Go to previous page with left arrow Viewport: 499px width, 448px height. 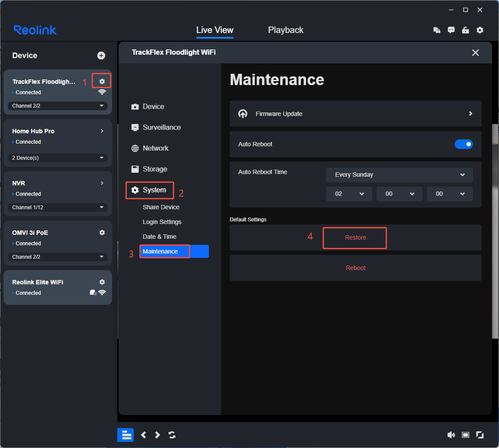[143, 435]
